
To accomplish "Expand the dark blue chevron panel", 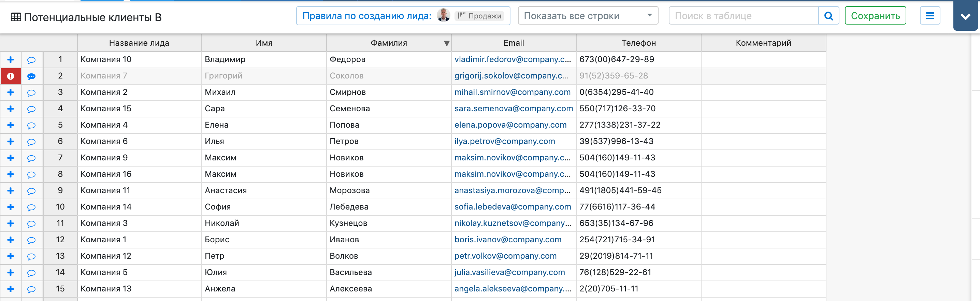I will pos(965,17).
